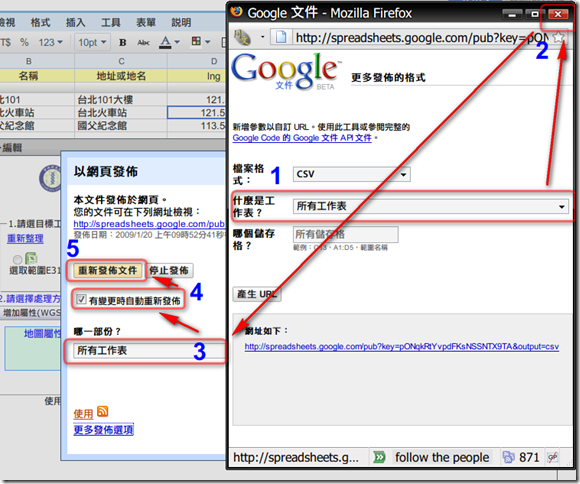Click the 871 status bar counter icon
The width and height of the screenshot is (580, 484).
click(x=509, y=457)
